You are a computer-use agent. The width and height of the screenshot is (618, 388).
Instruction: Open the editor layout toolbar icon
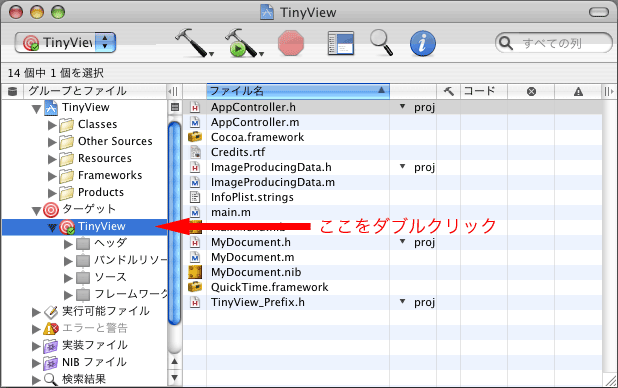pyautogui.click(x=341, y=43)
